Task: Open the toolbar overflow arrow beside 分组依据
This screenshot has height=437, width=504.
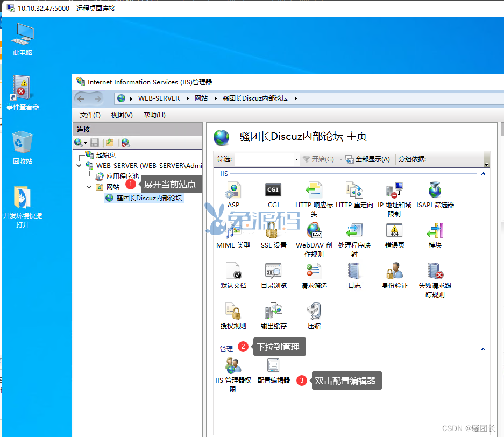Action: pyautogui.click(x=486, y=164)
